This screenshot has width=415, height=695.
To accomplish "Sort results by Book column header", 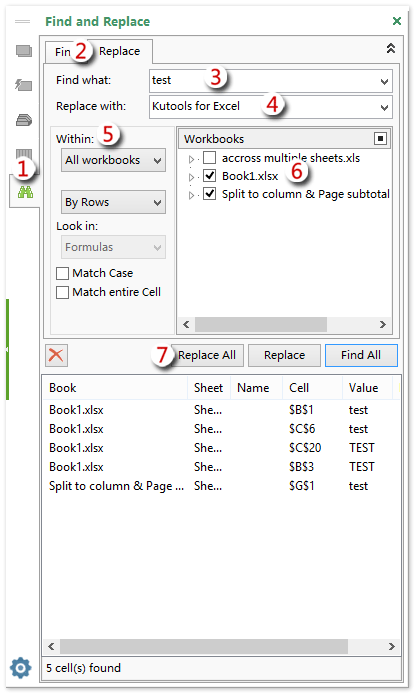I will tap(115, 388).
